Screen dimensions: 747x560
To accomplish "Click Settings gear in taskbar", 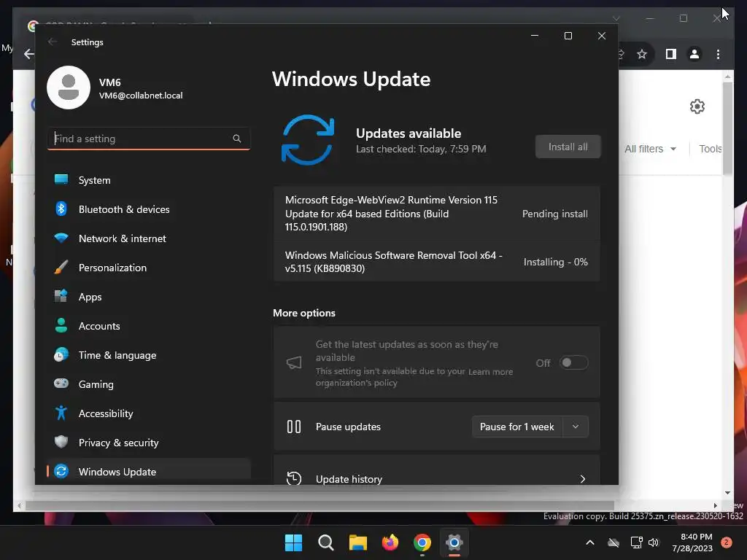I will 454,542.
